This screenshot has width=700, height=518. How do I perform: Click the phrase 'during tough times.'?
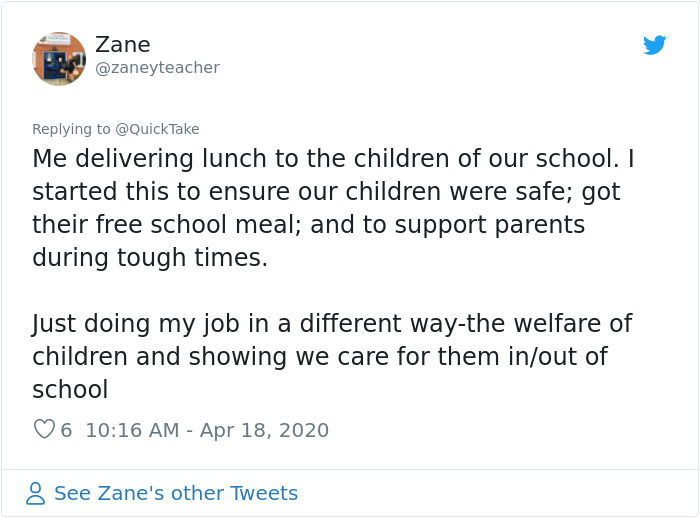(x=150, y=257)
